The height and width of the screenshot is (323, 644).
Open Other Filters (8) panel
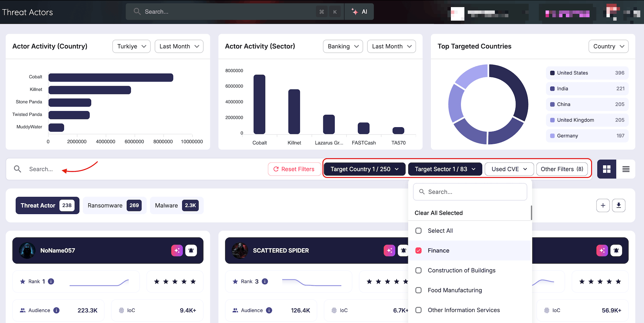(562, 169)
